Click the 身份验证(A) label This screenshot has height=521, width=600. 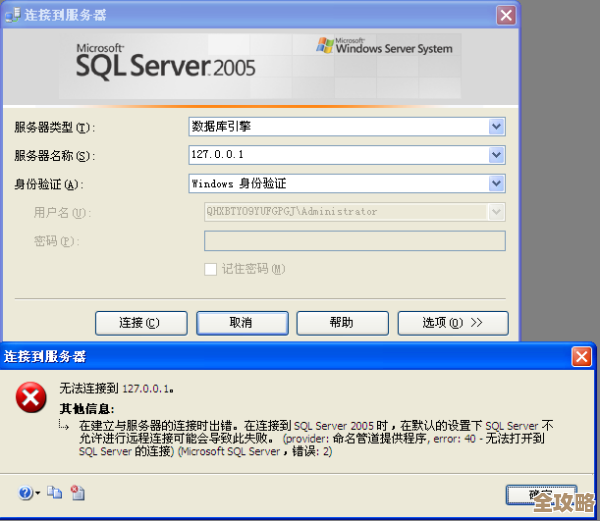click(49, 184)
